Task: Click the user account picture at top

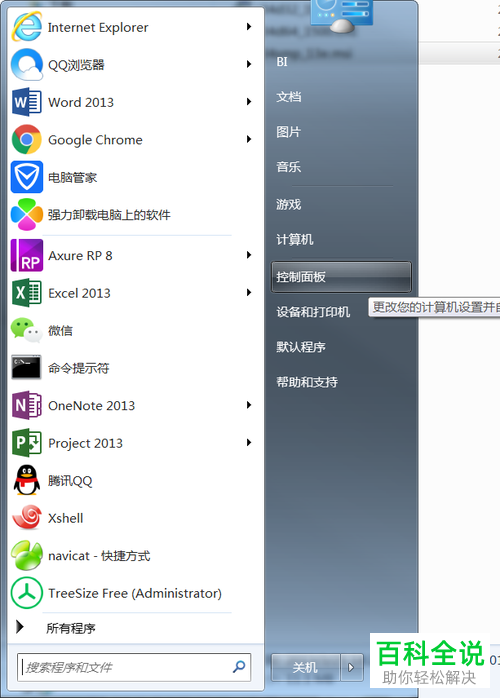Action: [x=341, y=14]
